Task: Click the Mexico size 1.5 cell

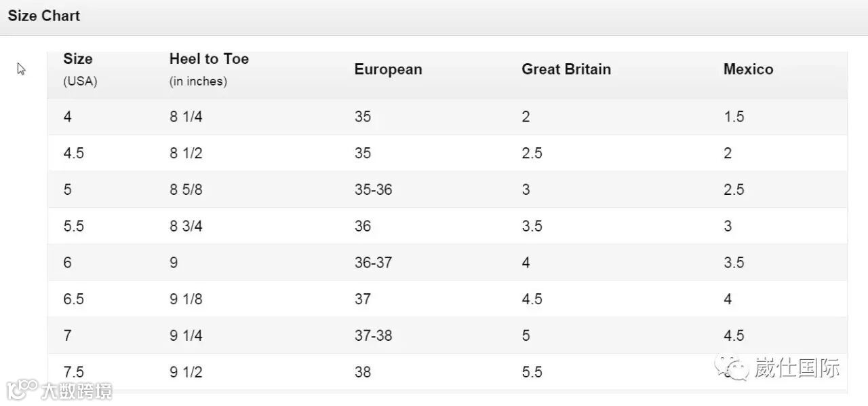Action: 733,117
